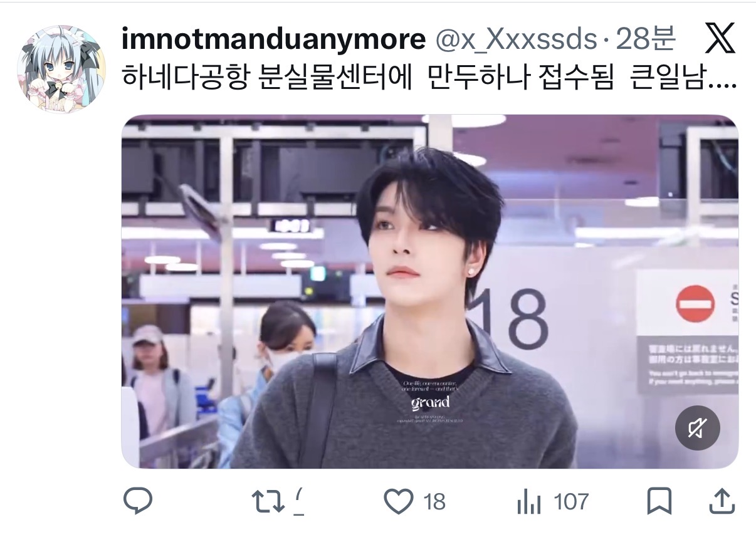Click the X logo beside the timestamp
The height and width of the screenshot is (537, 756).
click(721, 40)
